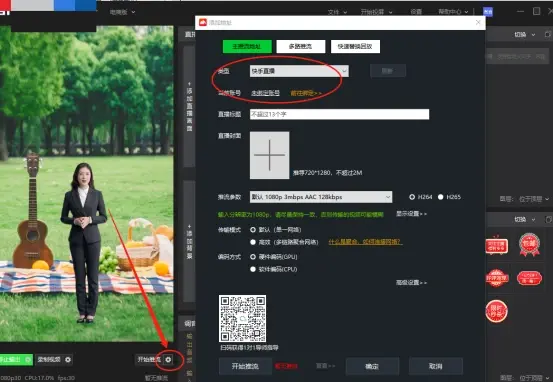This screenshot has height=382, width=553.
Task: Open the 快手直播 platform type dropdown
Action: point(299,71)
